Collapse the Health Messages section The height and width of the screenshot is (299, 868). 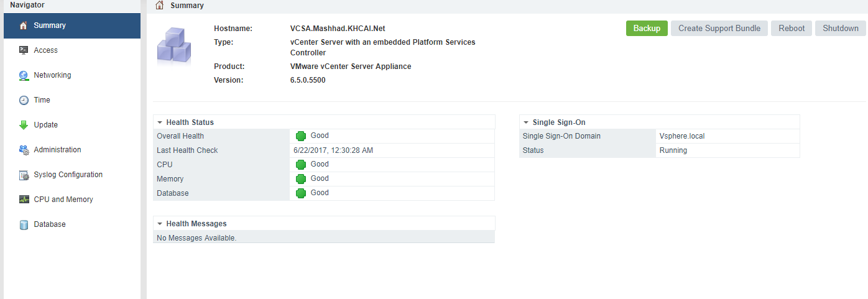pos(160,224)
